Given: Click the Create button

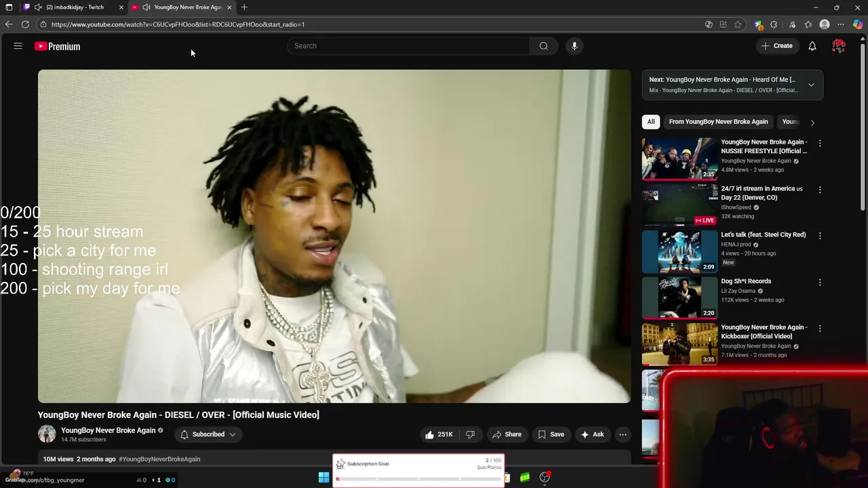Looking at the screenshot, I should click(x=777, y=46).
